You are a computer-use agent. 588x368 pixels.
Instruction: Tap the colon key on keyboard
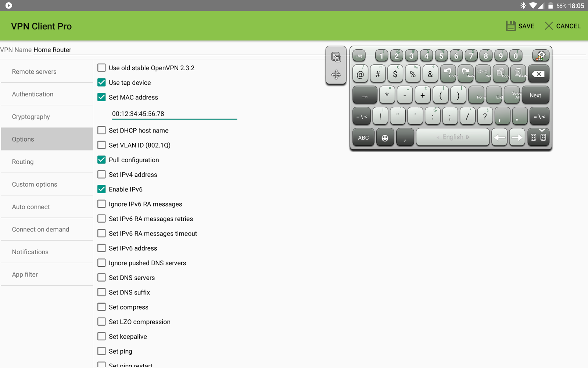click(433, 116)
